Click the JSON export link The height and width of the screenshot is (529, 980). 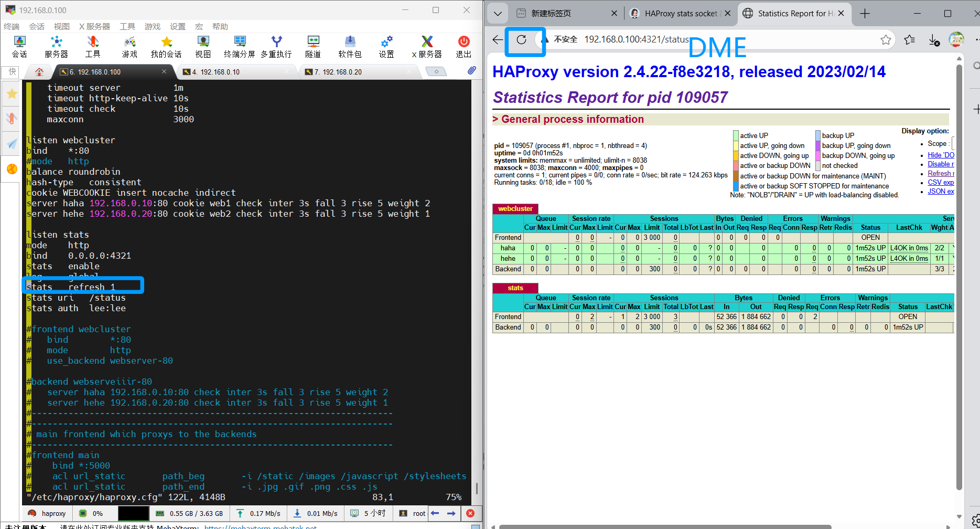941,191
